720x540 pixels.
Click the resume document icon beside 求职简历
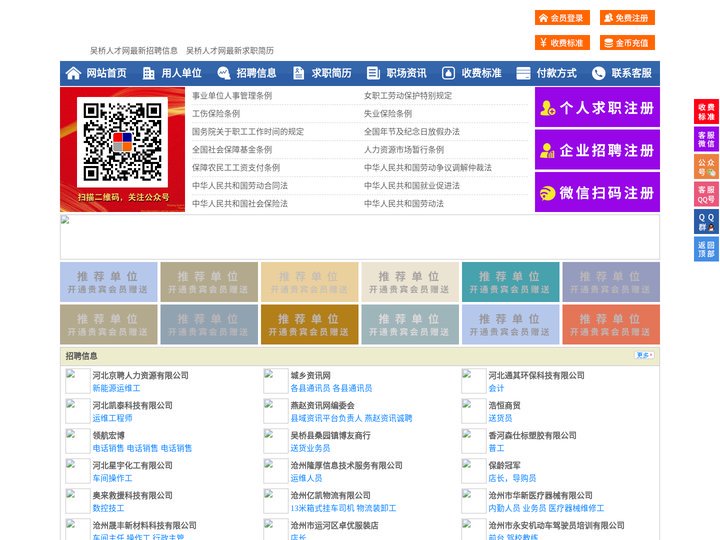[x=298, y=73]
